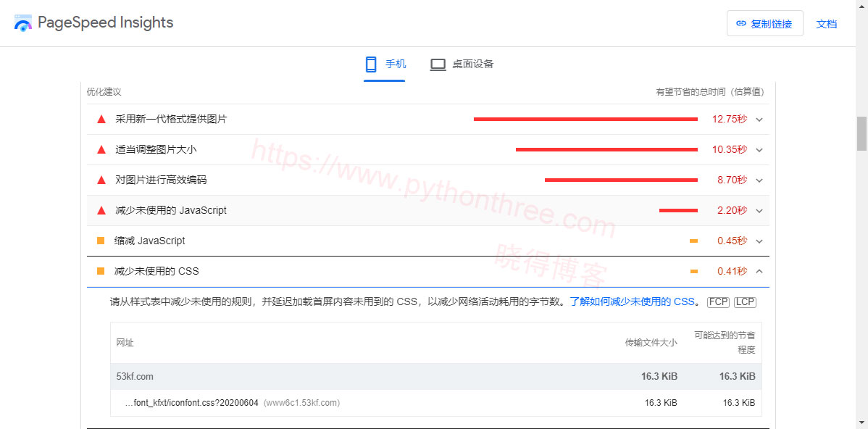Switch to the 手机 tab
The image size is (868, 429).
[385, 65]
